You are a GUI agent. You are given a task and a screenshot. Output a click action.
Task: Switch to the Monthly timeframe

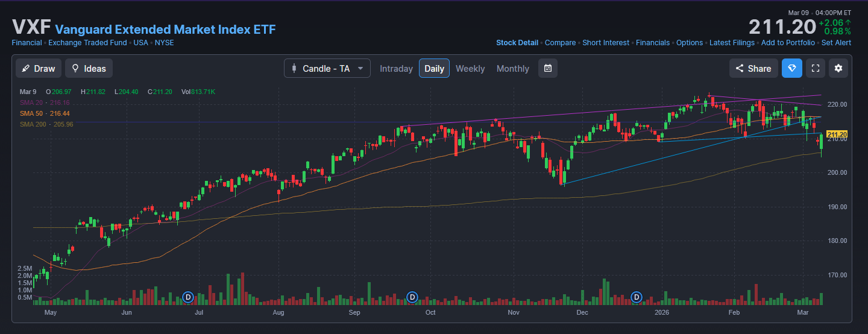[513, 69]
